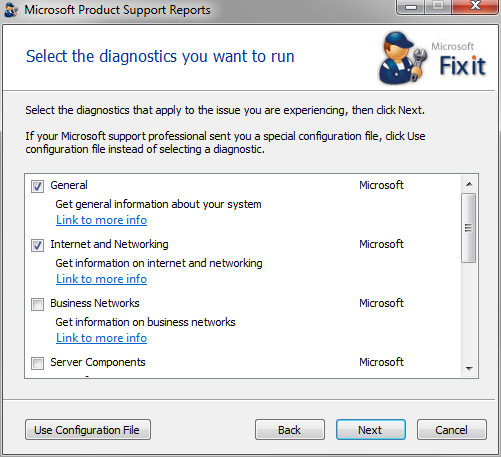Click the scroll down arrow in diagnostics list
The height and width of the screenshot is (457, 501).
point(469,369)
